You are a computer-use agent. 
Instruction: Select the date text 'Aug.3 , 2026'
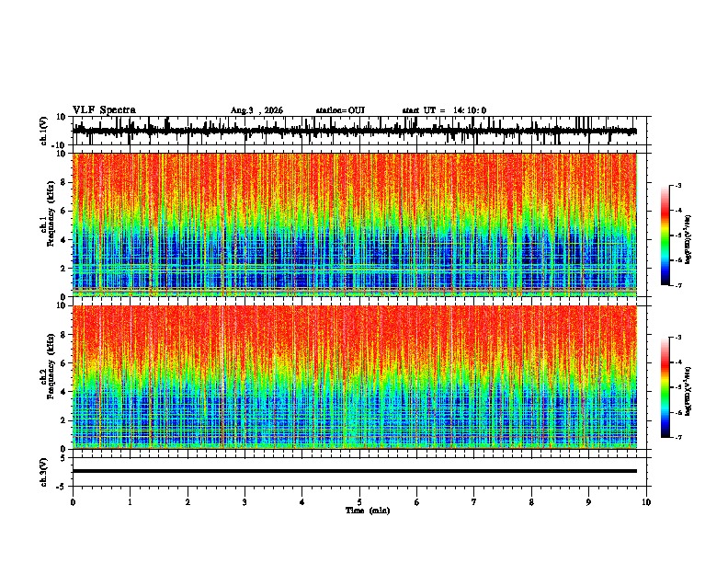tap(256, 110)
